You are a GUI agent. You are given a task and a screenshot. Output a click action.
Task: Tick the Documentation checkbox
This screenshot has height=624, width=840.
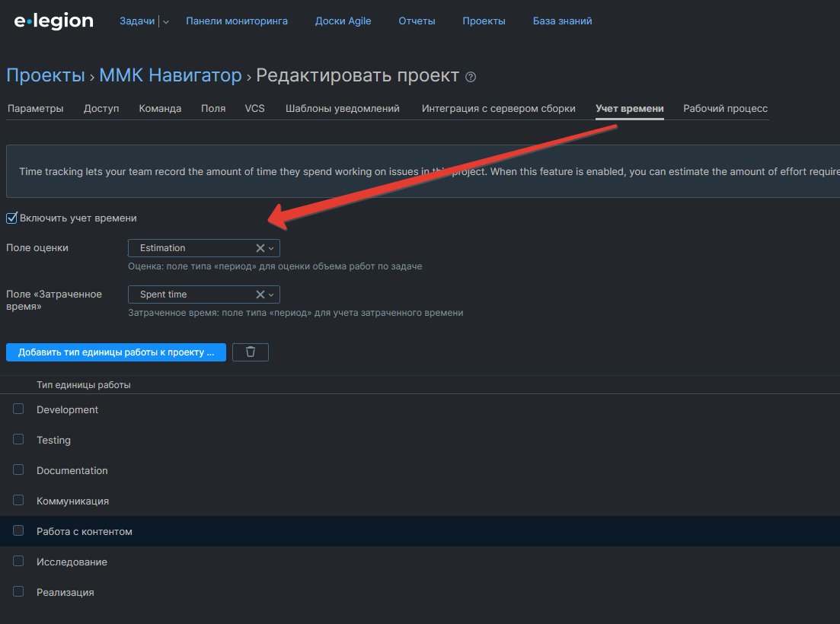(18, 470)
